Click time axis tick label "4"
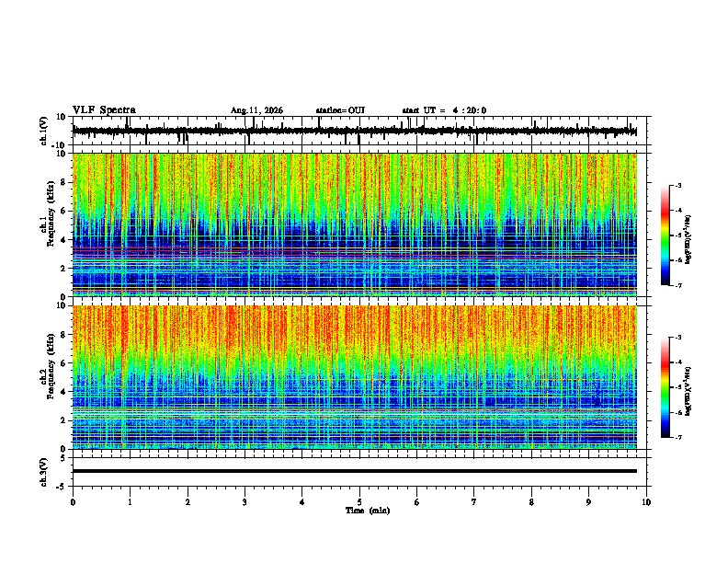The height and width of the screenshot is (563, 728). coord(302,502)
